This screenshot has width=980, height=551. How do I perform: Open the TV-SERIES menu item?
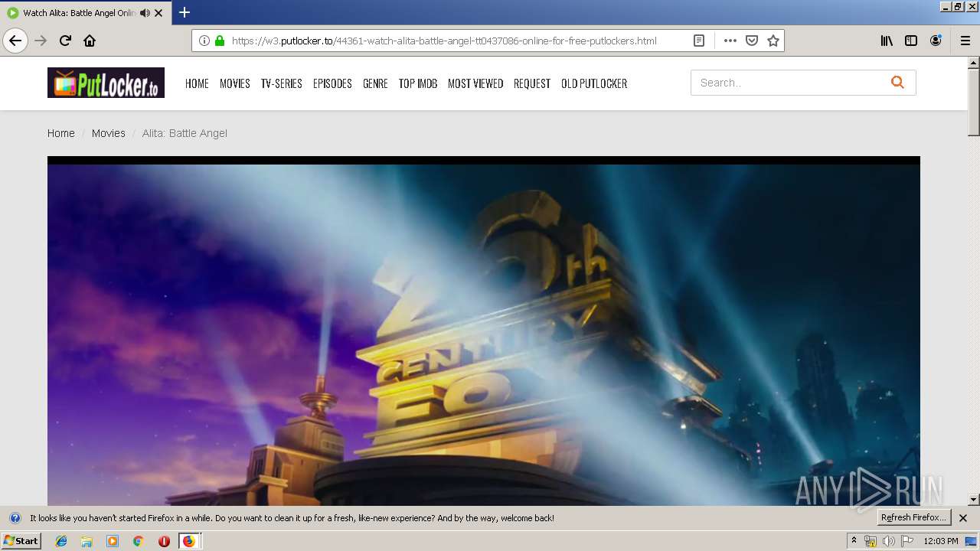282,83
